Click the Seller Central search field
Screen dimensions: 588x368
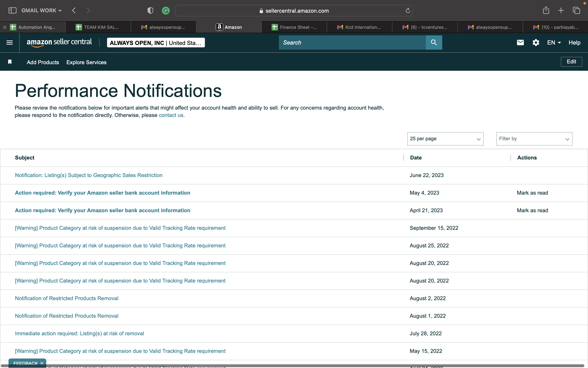tap(352, 43)
